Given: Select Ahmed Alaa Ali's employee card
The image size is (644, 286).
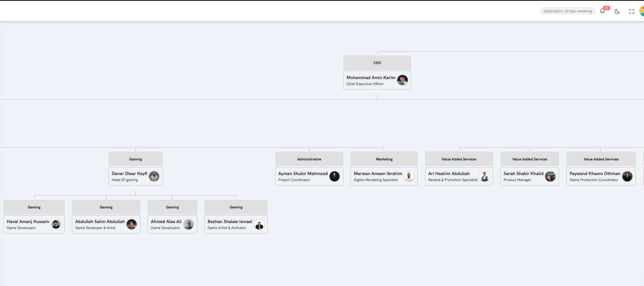Looking at the screenshot, I should 166,224.
